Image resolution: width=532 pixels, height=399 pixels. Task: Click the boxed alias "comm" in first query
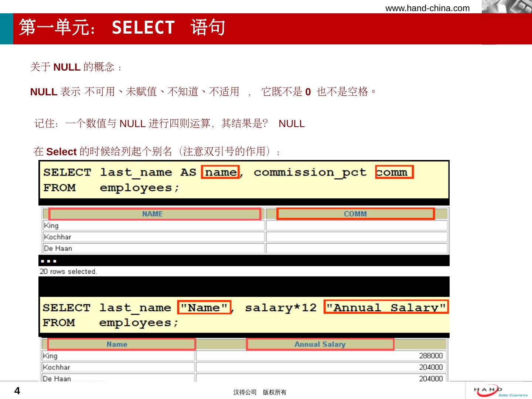coord(394,172)
